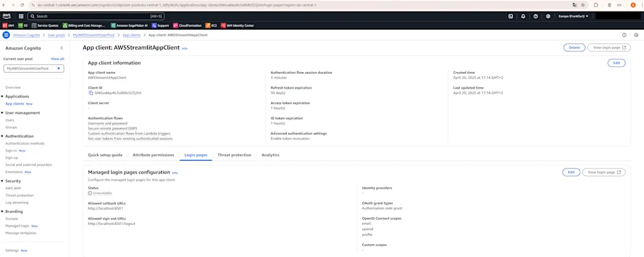Go to MyAWSStreamlitUserPool breadcrumb
This screenshot has width=644, height=257.
coord(94,35)
